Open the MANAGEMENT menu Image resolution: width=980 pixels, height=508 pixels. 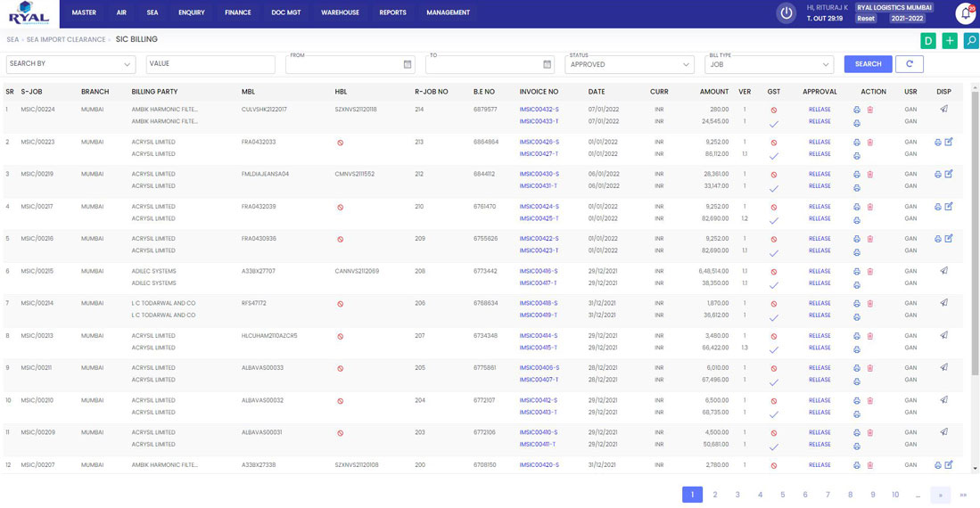(449, 12)
